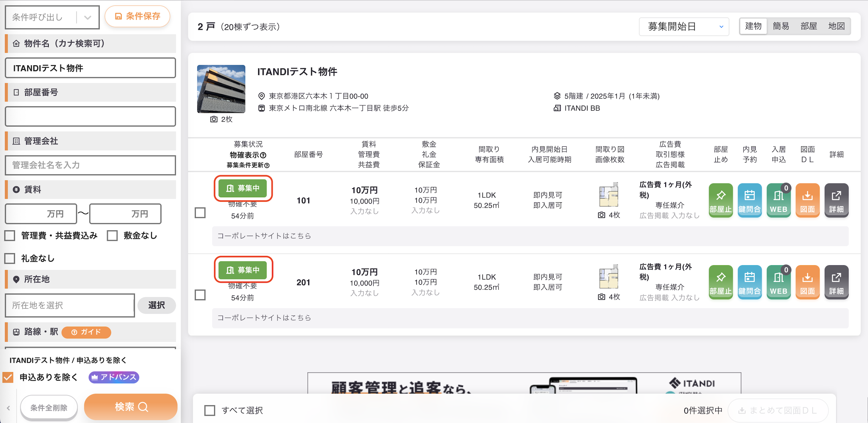
Task: Focus the 所在地を選択 field
Action: coord(70,305)
